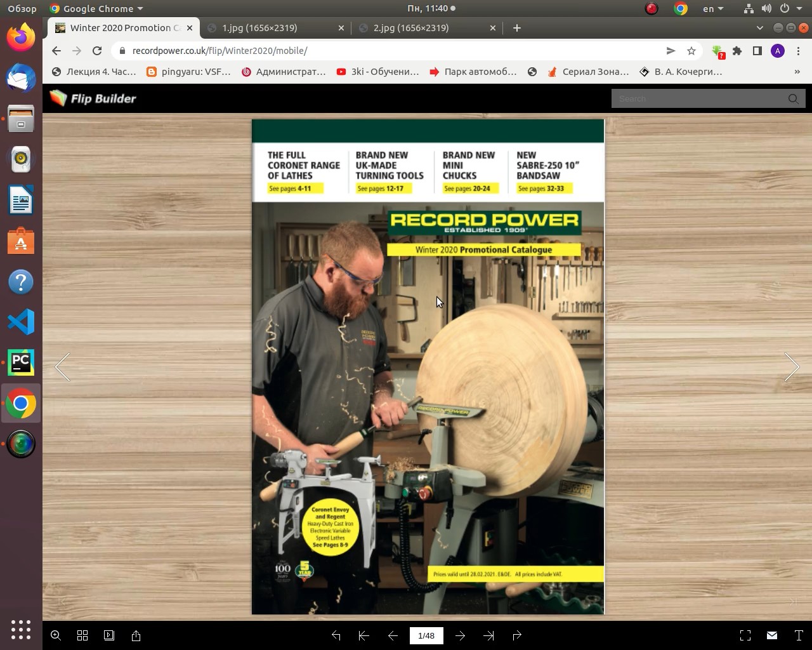
Task: Click the zoom in magnifier icon
Action: [x=56, y=635]
